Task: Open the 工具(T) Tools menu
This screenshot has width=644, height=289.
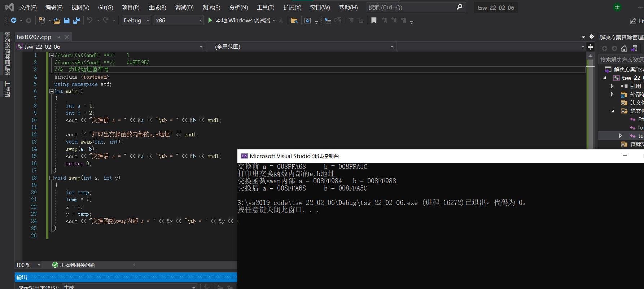Action: pos(266,7)
